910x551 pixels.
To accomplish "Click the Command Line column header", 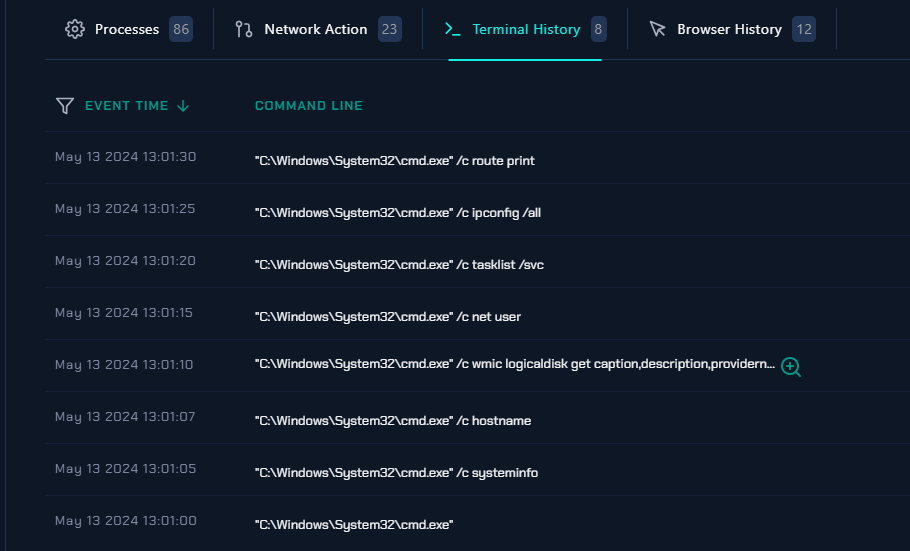I will [x=309, y=106].
